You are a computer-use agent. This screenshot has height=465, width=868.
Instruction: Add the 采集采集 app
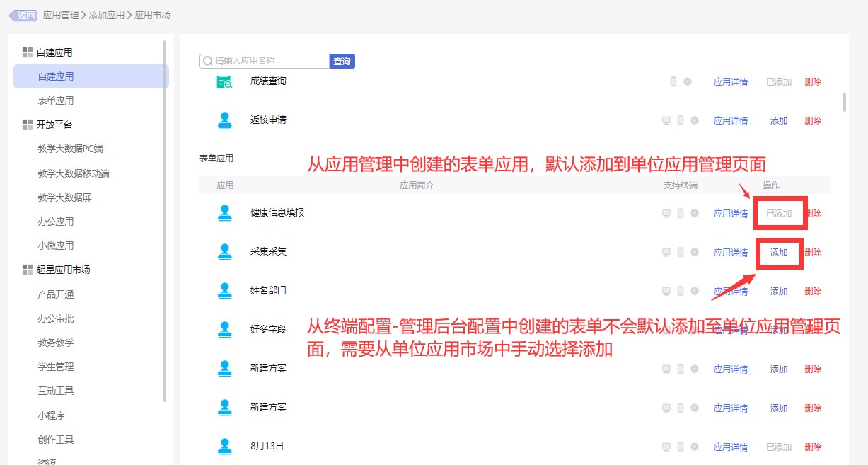(x=779, y=253)
